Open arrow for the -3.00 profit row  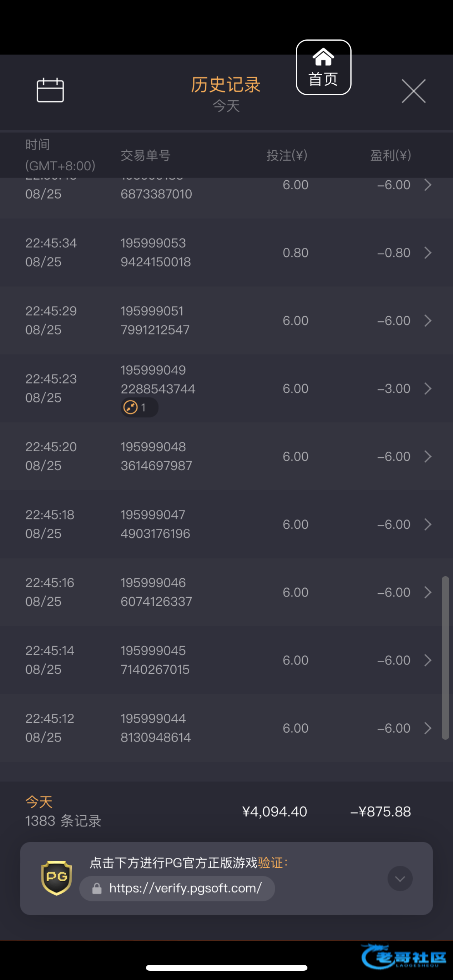[427, 389]
